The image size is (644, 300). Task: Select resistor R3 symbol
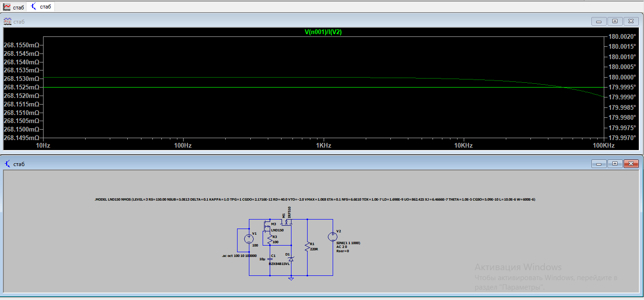[270, 239]
